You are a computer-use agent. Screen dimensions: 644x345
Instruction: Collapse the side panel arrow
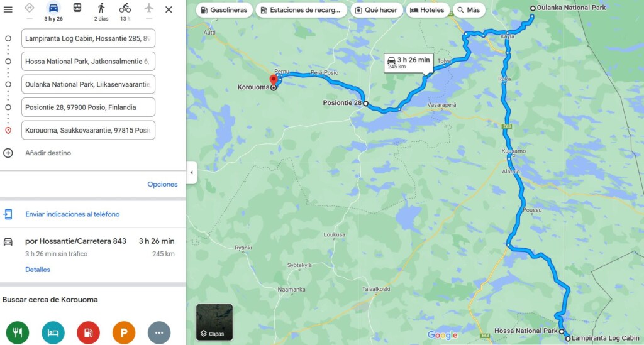click(191, 173)
